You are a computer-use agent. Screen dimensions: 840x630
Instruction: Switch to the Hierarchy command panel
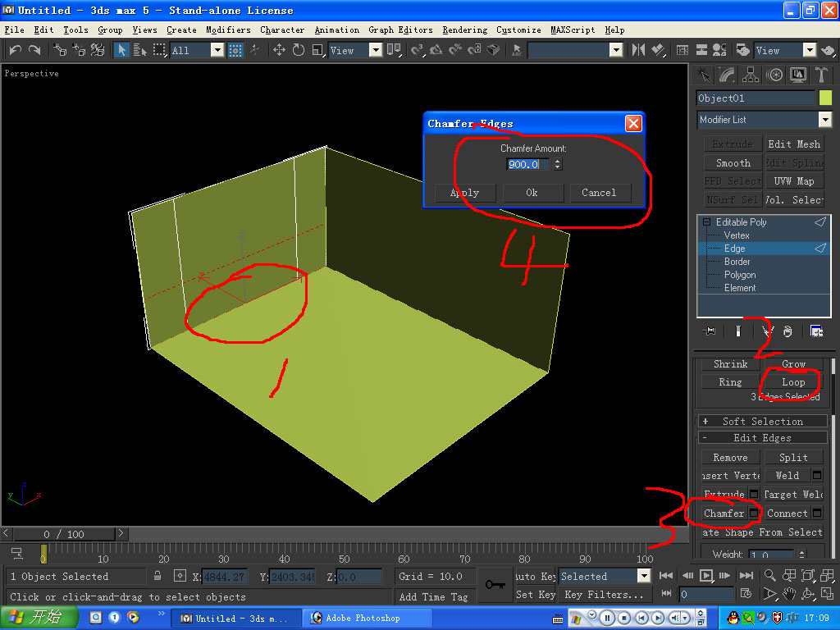coord(751,75)
